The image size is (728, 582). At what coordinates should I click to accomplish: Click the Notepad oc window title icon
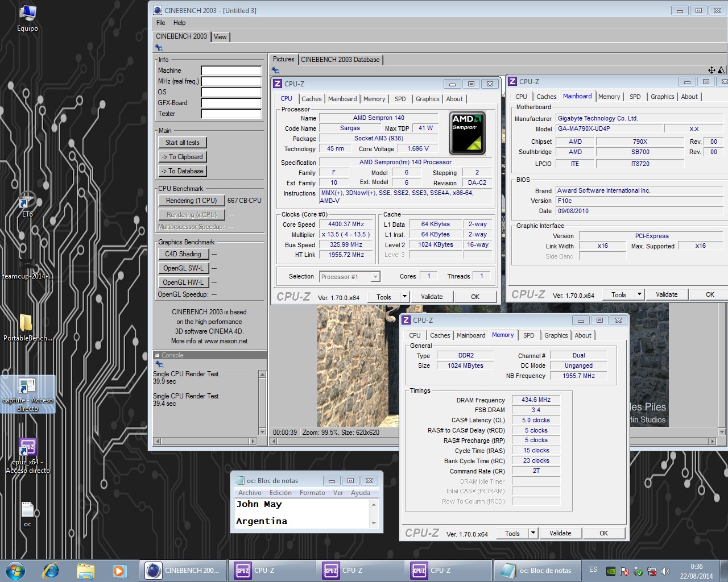240,480
